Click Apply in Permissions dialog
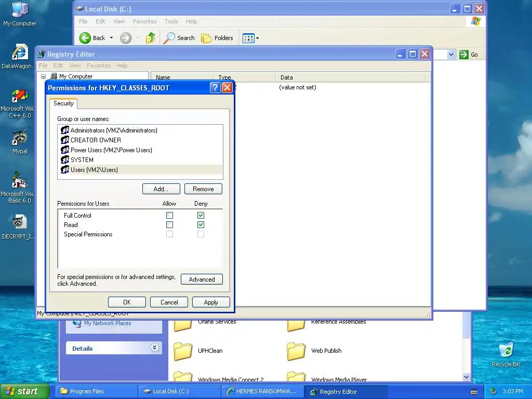This screenshot has width=532, height=399. click(x=211, y=302)
